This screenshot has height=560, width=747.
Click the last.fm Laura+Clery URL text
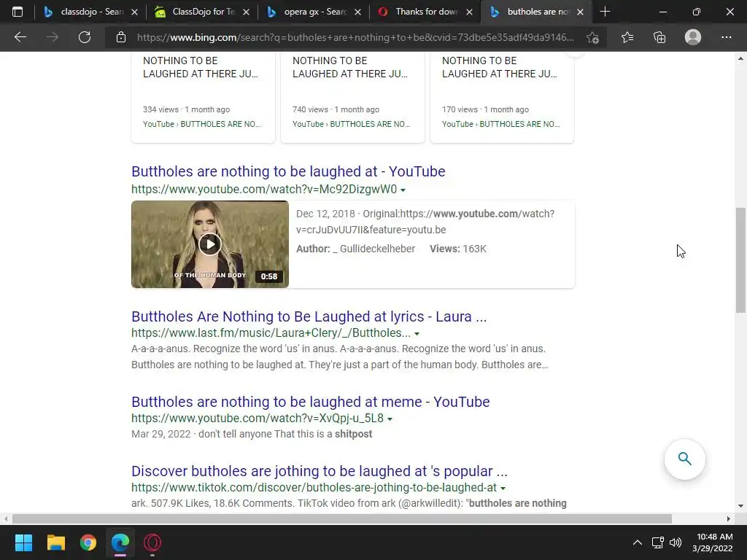pyautogui.click(x=271, y=332)
